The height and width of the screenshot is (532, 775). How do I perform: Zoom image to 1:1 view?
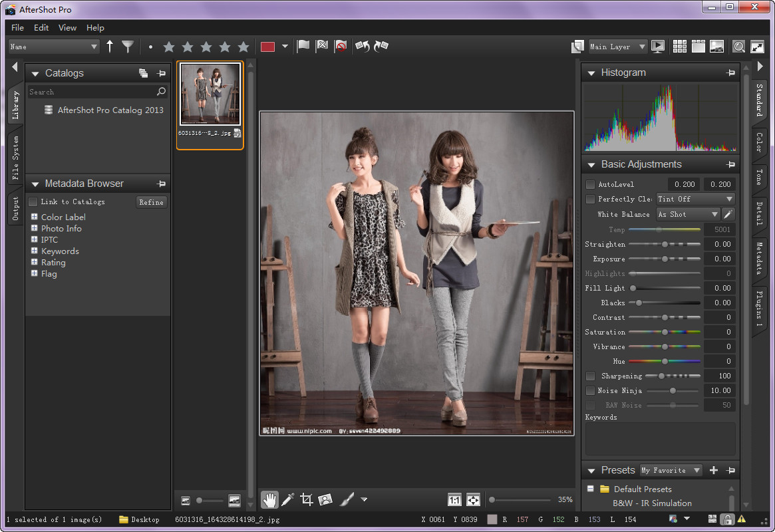tap(455, 499)
